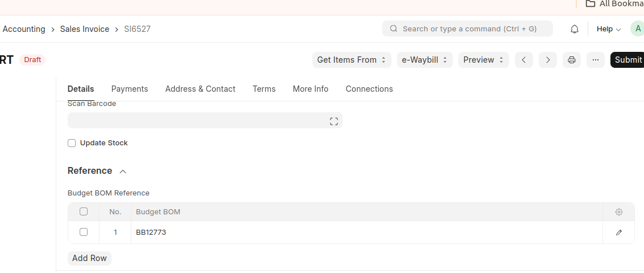The height and width of the screenshot is (273, 644).
Task: Open the Get Items From dropdown
Action: click(x=352, y=60)
